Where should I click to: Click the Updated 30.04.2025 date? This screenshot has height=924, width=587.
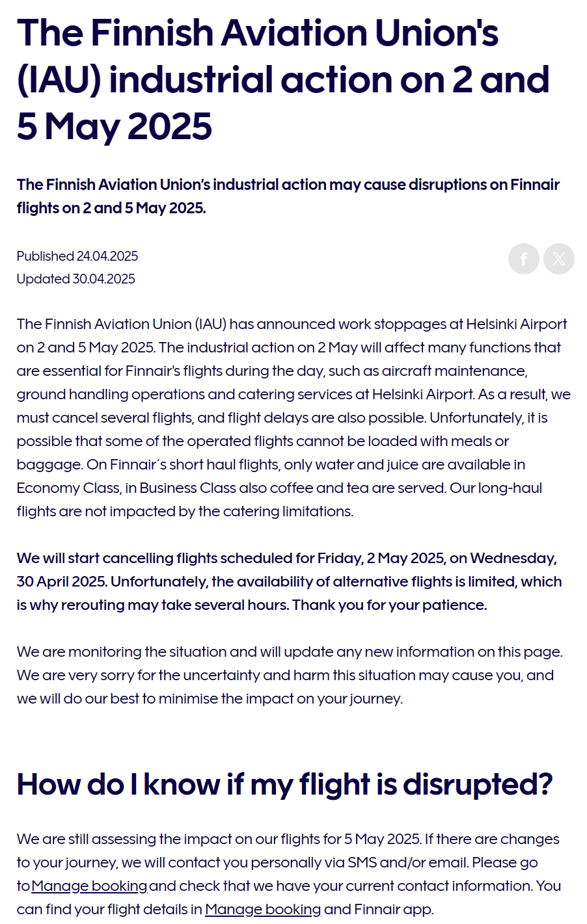click(x=76, y=279)
